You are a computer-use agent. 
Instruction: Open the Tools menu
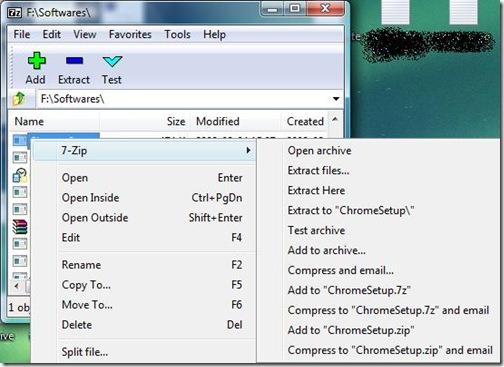(177, 34)
